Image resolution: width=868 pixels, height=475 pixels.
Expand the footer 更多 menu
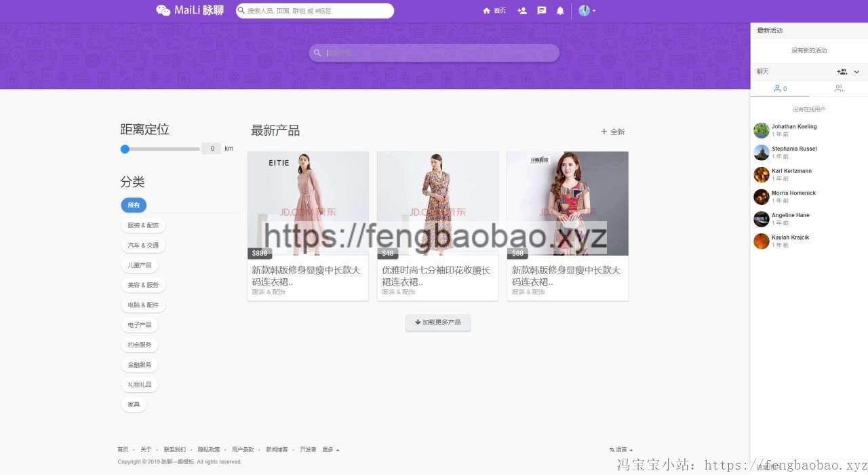click(x=331, y=450)
